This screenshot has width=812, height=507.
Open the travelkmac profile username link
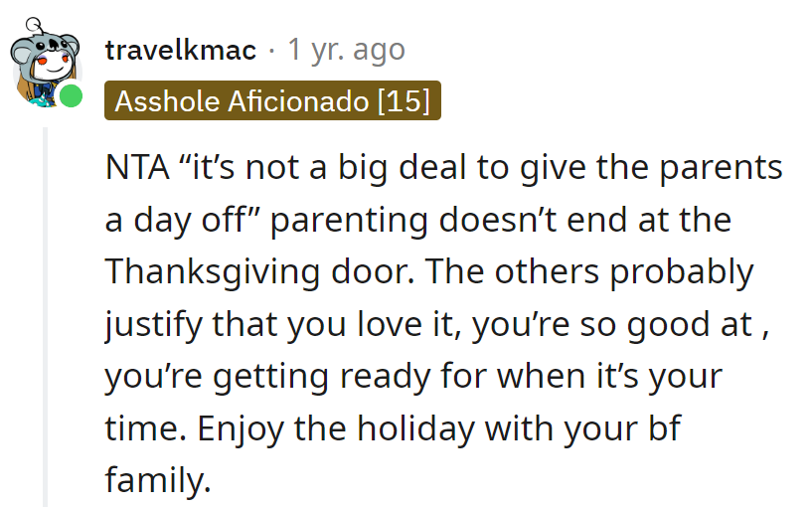(180, 50)
